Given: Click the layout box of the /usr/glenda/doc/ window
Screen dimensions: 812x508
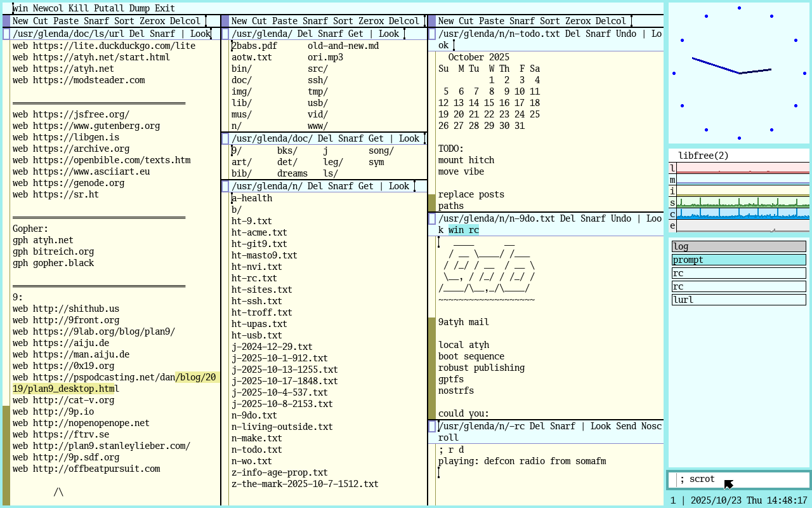Looking at the screenshot, I should [x=225, y=138].
